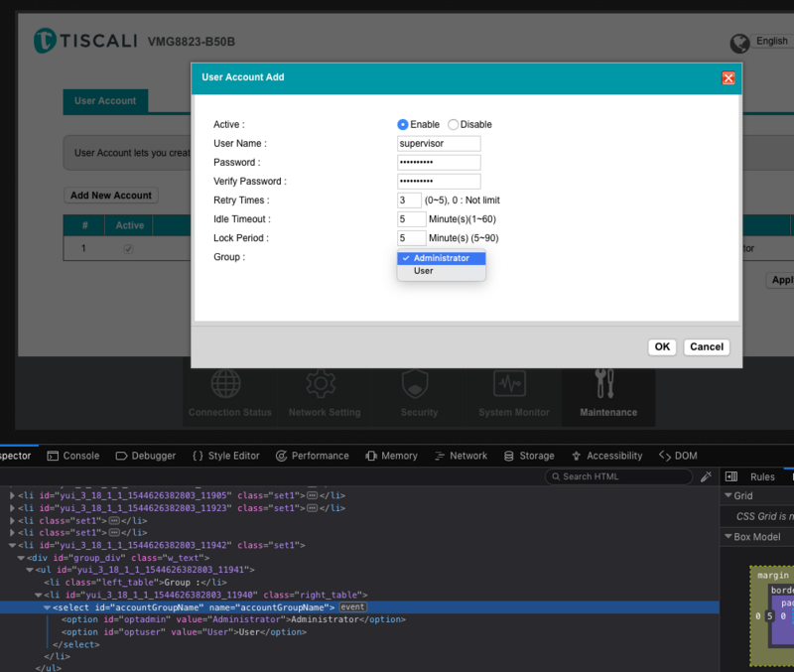Select the left_table Group li node
The height and width of the screenshot is (672, 794).
point(135,583)
